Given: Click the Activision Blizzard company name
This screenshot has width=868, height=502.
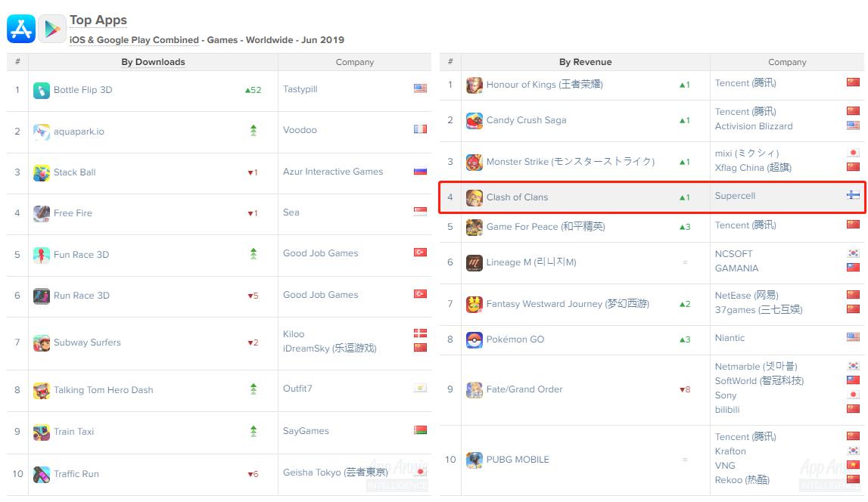Looking at the screenshot, I should [x=754, y=126].
